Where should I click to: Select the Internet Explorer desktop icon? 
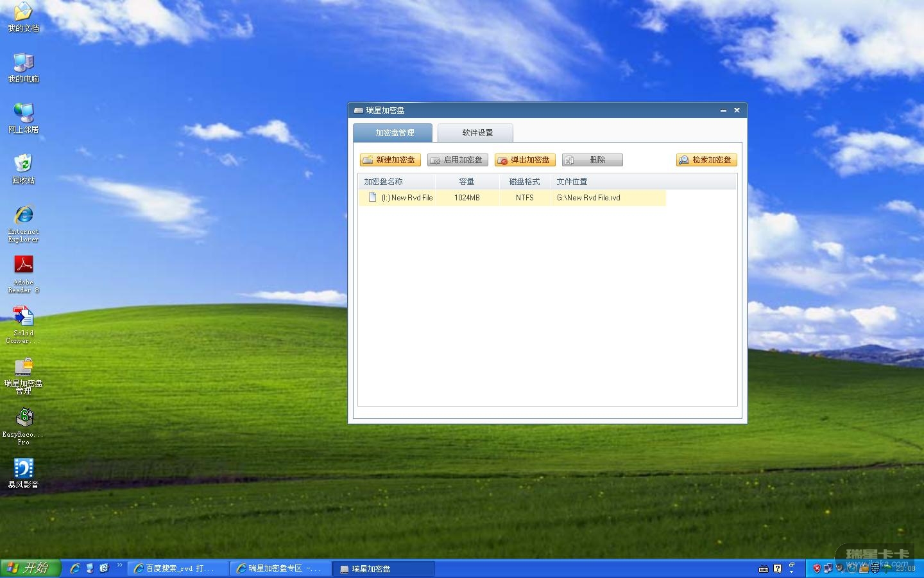point(23,223)
